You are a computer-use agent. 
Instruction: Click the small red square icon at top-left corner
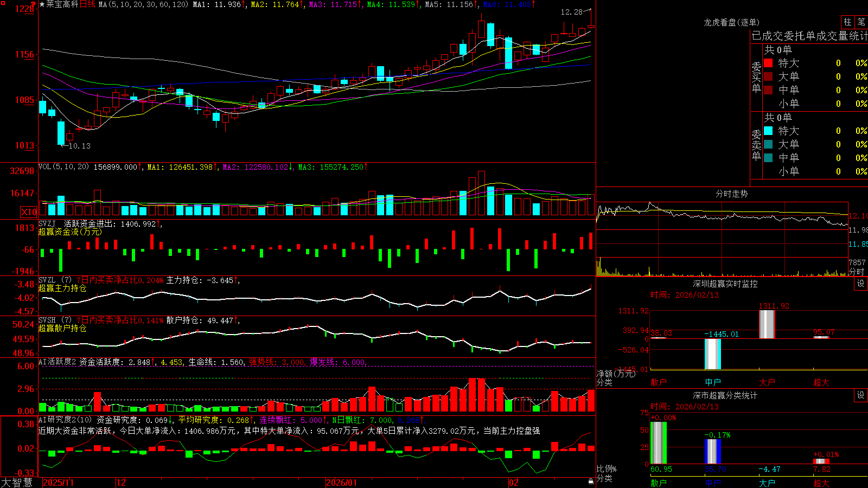pyautogui.click(x=2, y=2)
